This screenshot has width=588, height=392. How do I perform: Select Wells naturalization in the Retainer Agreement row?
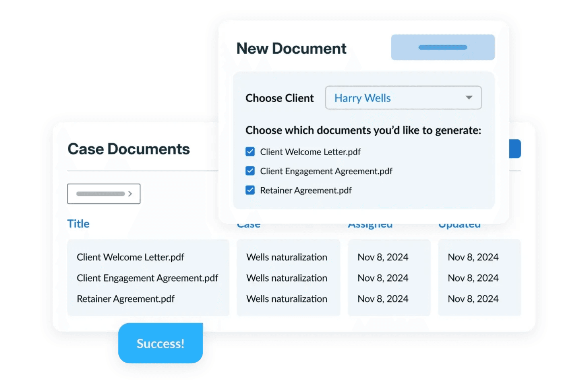click(x=287, y=299)
